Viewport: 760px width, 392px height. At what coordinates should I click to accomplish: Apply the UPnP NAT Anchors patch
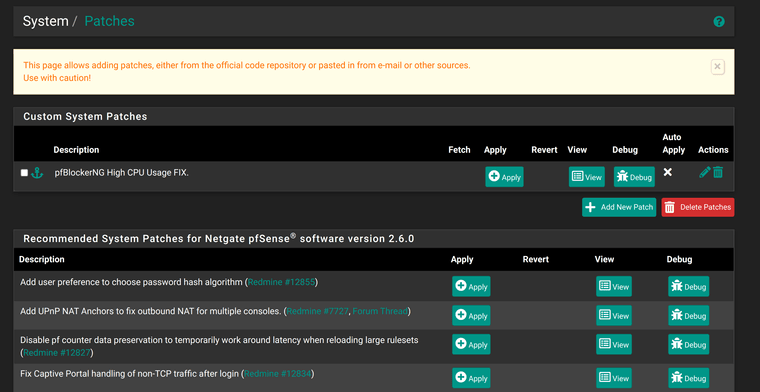[x=471, y=315]
